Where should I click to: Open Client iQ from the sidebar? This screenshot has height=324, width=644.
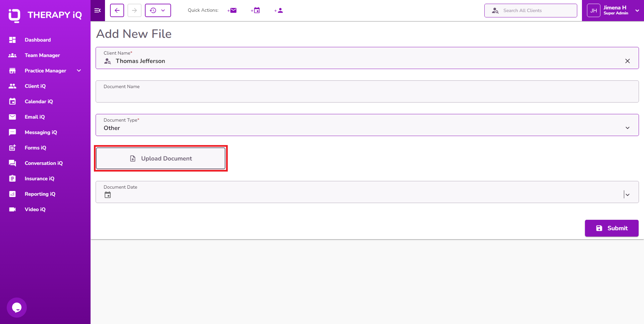click(35, 86)
